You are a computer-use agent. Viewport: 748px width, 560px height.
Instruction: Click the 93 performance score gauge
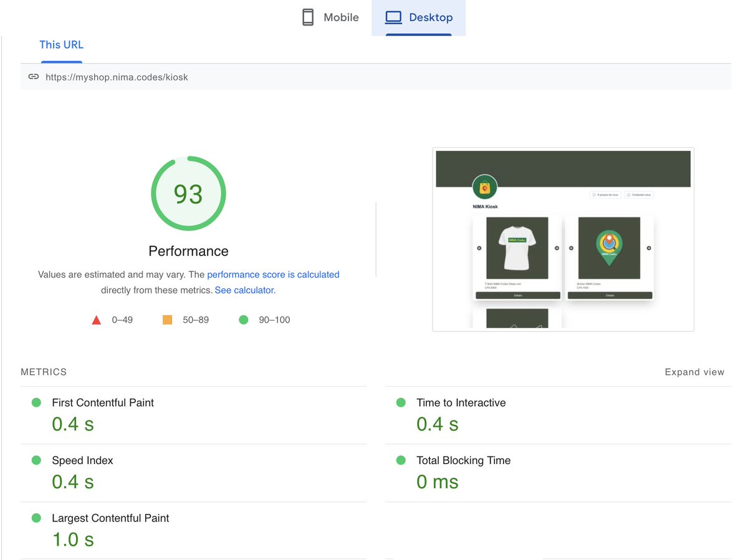tap(188, 194)
